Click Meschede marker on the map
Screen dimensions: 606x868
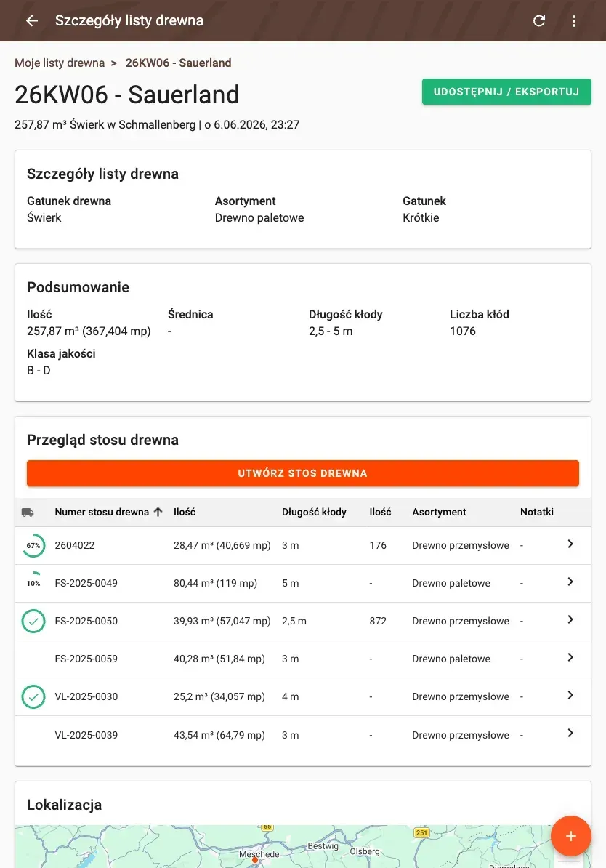[255, 860]
